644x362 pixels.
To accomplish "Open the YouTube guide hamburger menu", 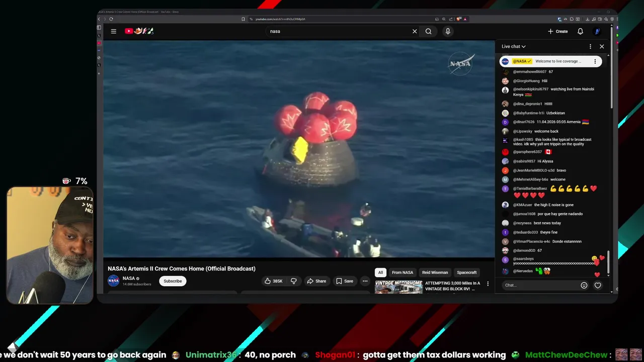I will (x=114, y=31).
